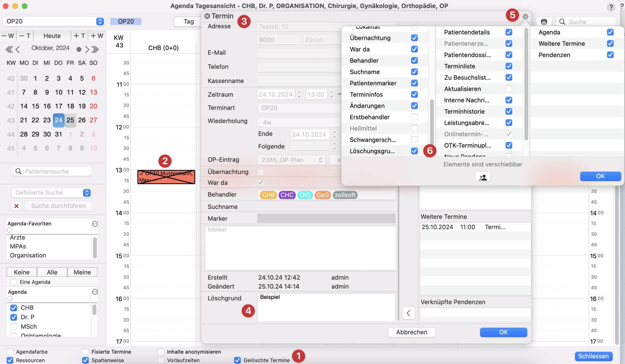Select the deleted OP20 Mustermann appointment block
The image size is (625, 364).
pyautogui.click(x=166, y=177)
